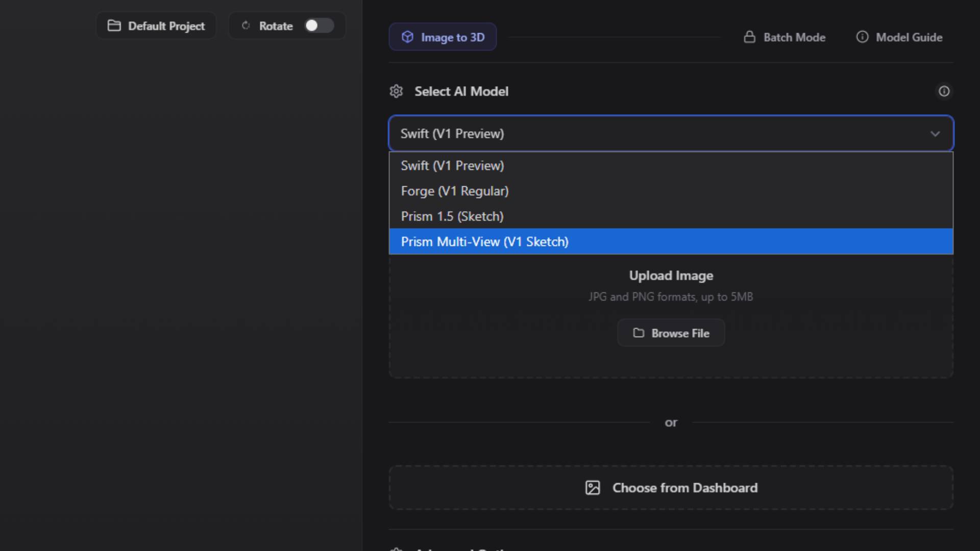980x551 pixels.
Task: Click the Default Project folder icon
Action: 114,26
